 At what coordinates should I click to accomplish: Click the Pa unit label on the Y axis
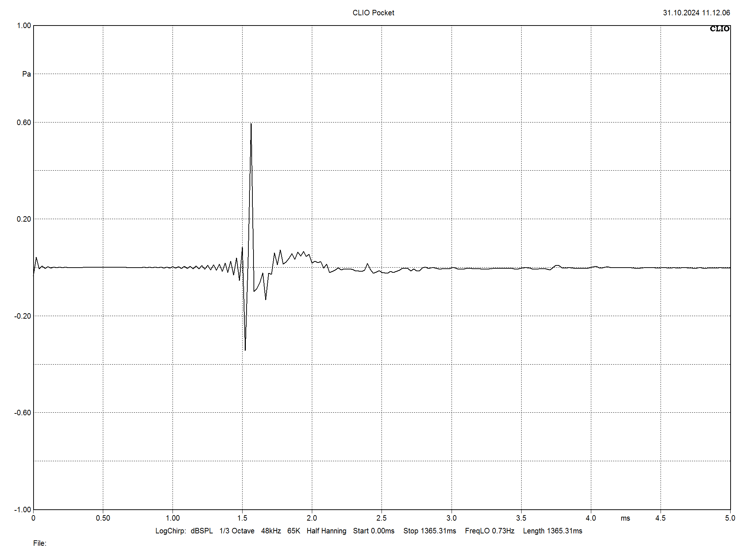coord(27,74)
